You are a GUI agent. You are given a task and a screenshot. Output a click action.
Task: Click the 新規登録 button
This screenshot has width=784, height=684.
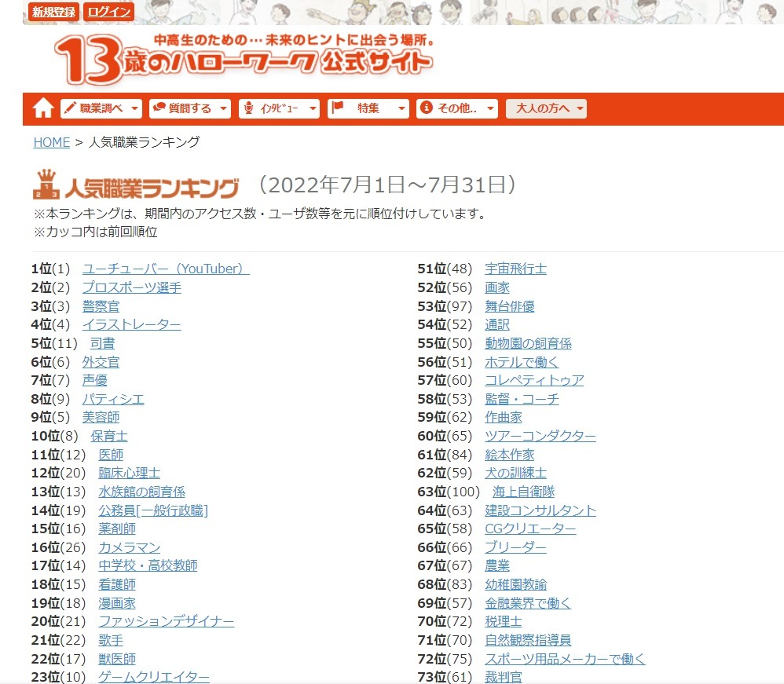pyautogui.click(x=53, y=12)
